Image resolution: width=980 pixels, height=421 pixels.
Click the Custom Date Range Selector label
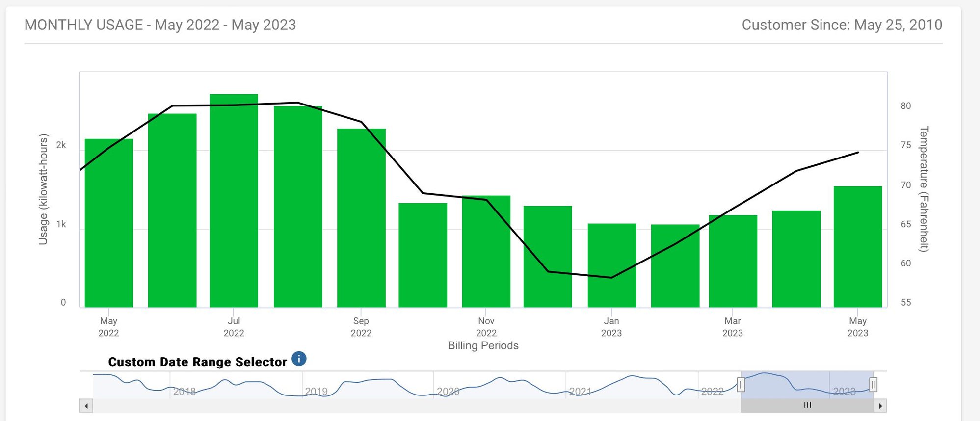click(197, 362)
